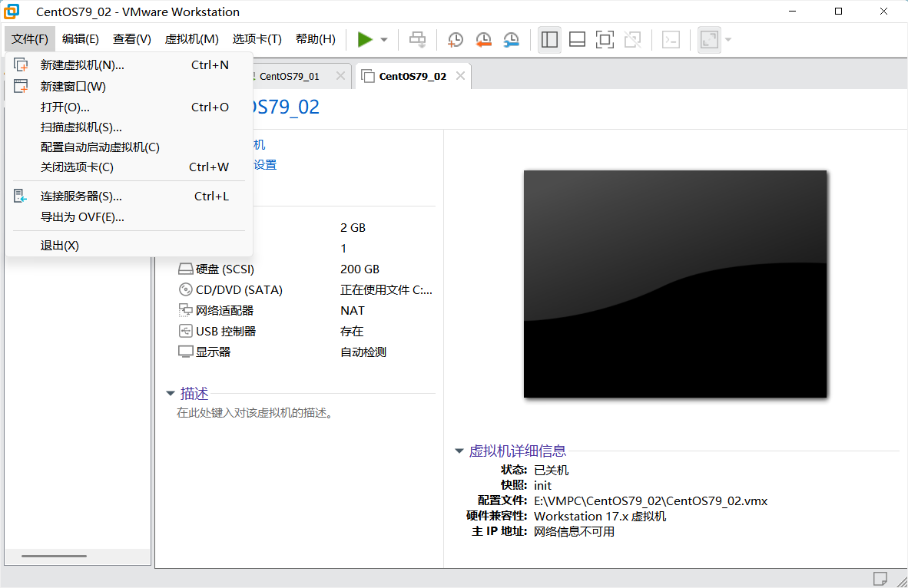Screen dimensions: 908x588
Task: Open the 虚拟机(M) menu
Action: pyautogui.click(x=192, y=39)
